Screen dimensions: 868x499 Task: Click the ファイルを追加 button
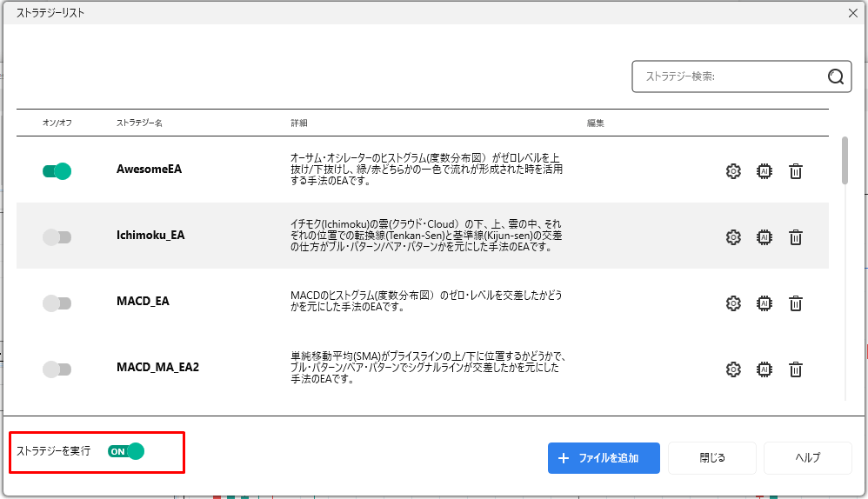604,458
